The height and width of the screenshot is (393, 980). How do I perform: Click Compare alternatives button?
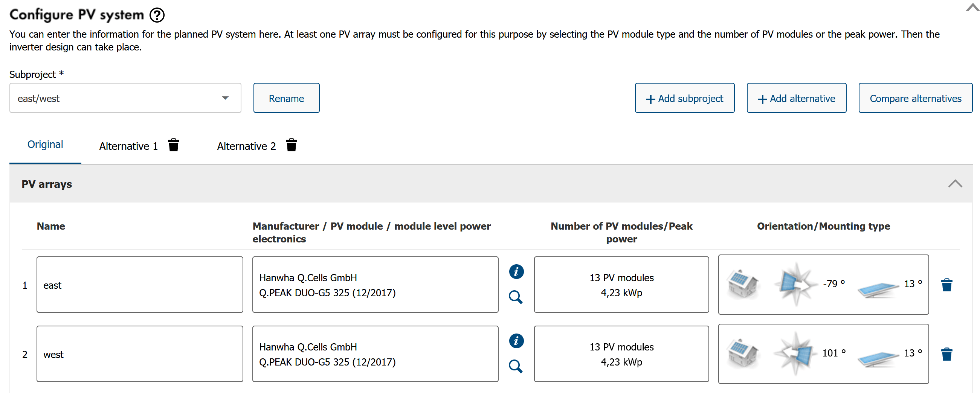(x=915, y=98)
